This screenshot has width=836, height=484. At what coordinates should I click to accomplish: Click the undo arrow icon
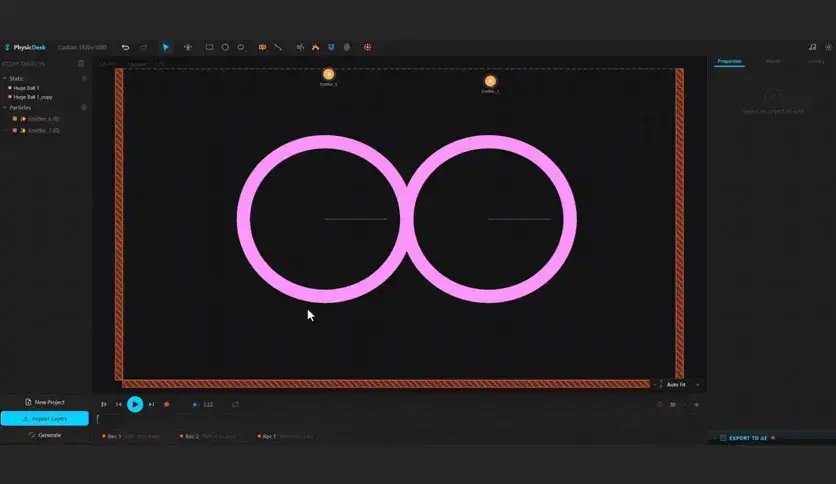pos(125,47)
